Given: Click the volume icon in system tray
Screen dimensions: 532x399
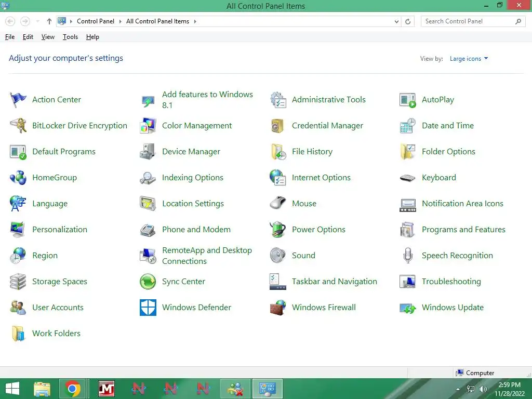Looking at the screenshot, I should click(x=483, y=389).
